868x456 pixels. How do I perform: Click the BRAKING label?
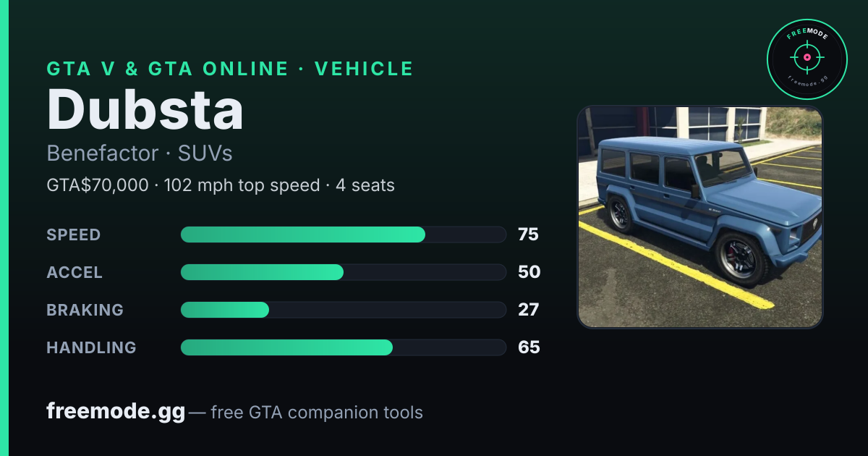tap(85, 310)
